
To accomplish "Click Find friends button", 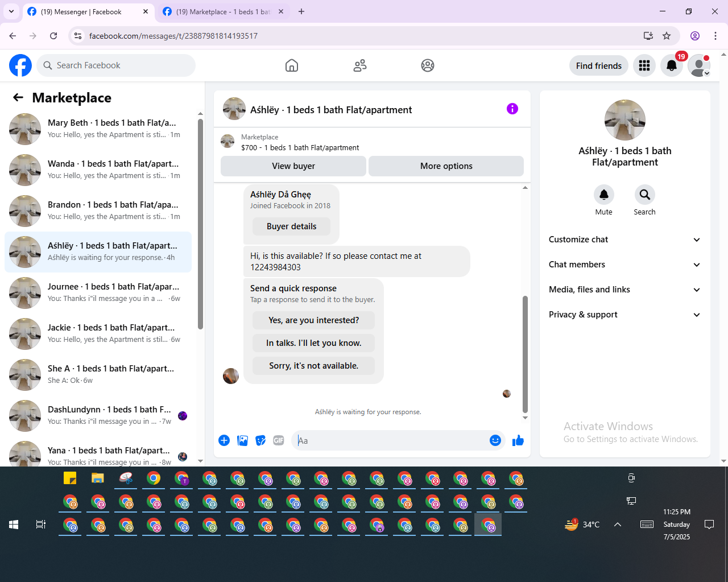I will tap(599, 66).
